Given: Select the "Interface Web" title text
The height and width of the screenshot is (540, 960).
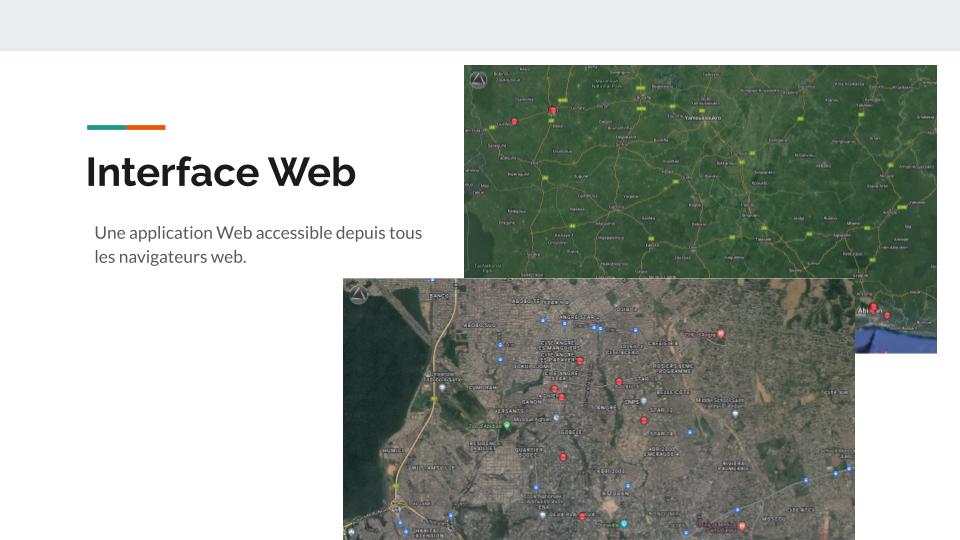Looking at the screenshot, I should pyautogui.click(x=221, y=172).
